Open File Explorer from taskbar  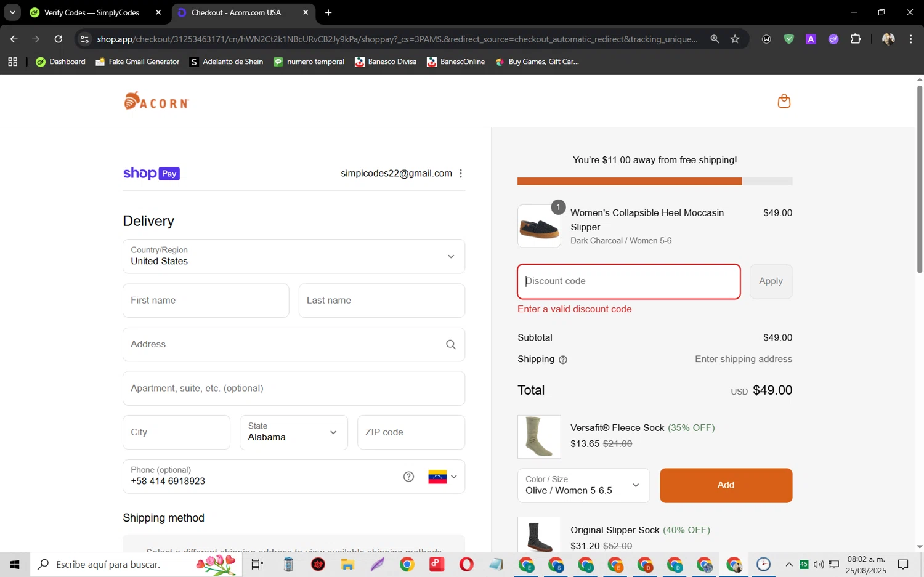click(347, 564)
